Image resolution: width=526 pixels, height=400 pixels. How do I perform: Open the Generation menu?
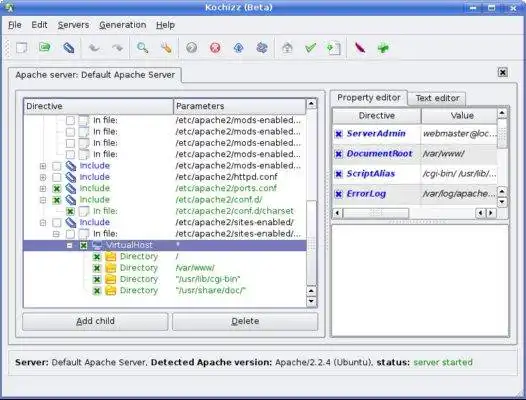[x=122, y=25]
